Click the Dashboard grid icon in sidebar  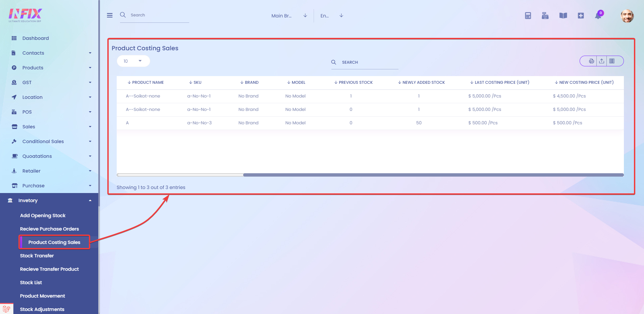click(x=14, y=38)
